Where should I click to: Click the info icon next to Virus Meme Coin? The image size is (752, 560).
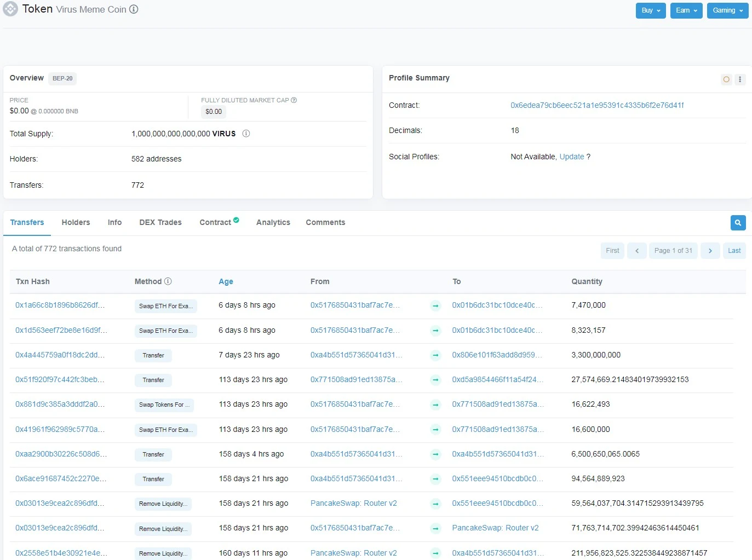coord(134,9)
